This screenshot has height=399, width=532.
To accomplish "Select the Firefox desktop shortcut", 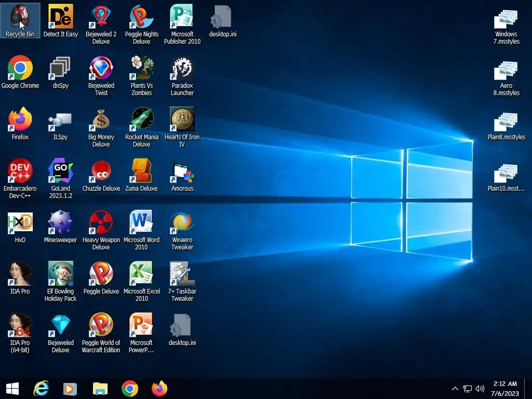I will point(20,124).
